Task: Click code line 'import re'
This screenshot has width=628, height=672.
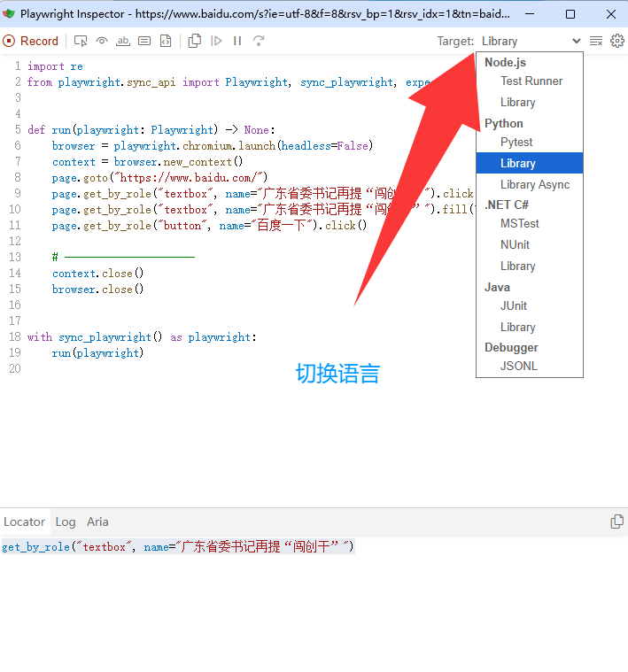Action: (x=55, y=66)
